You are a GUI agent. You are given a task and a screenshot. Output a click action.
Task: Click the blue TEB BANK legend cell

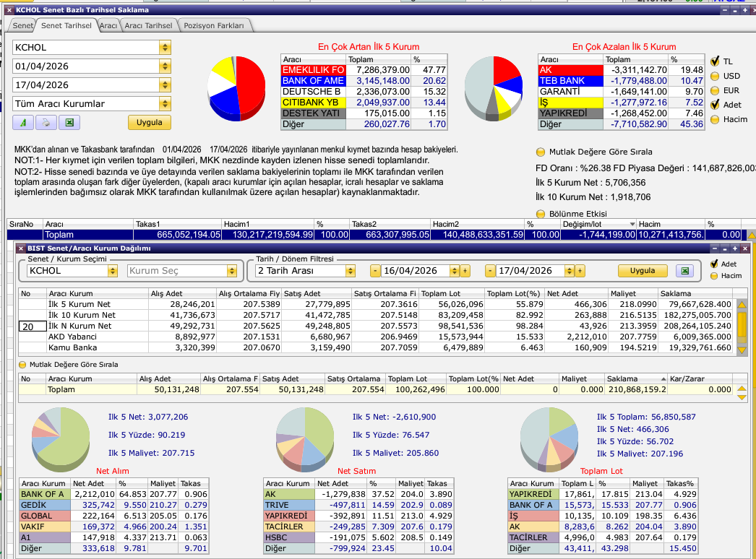pyautogui.click(x=571, y=81)
